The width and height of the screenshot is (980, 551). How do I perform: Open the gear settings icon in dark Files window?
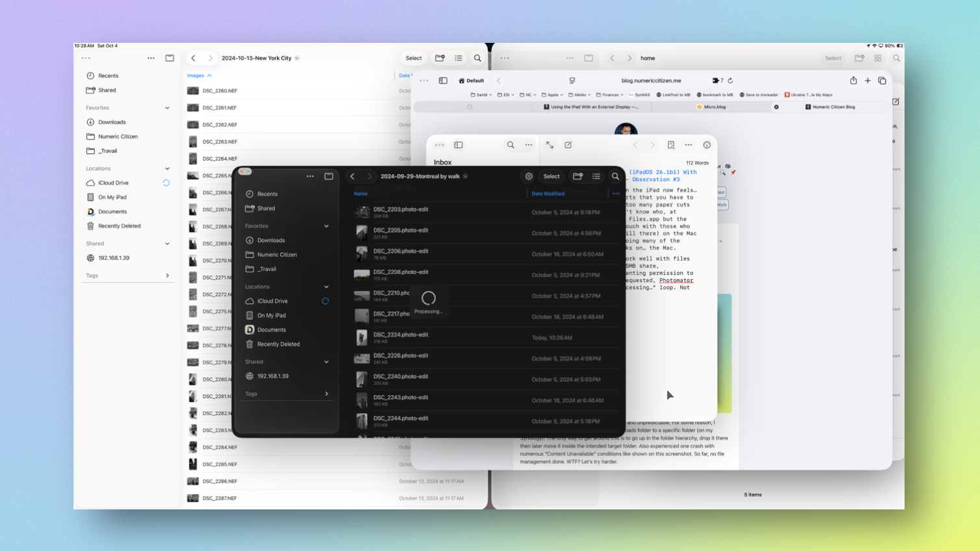[529, 176]
